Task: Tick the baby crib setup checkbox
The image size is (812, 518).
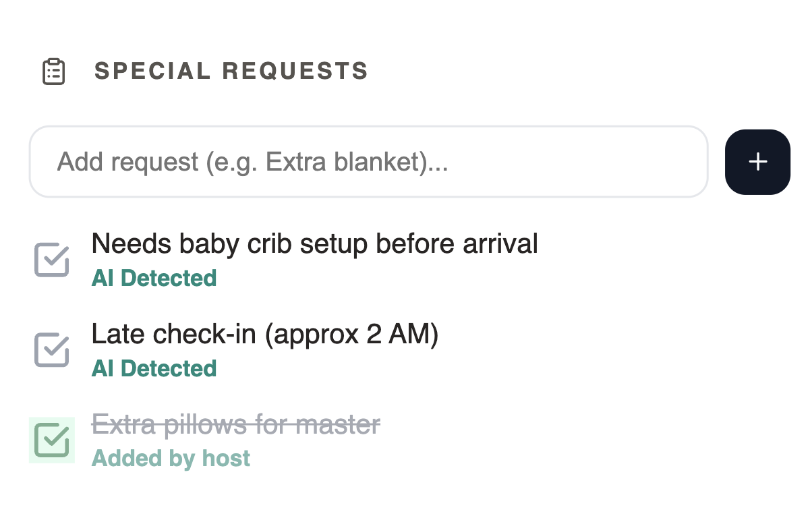Action: click(52, 260)
